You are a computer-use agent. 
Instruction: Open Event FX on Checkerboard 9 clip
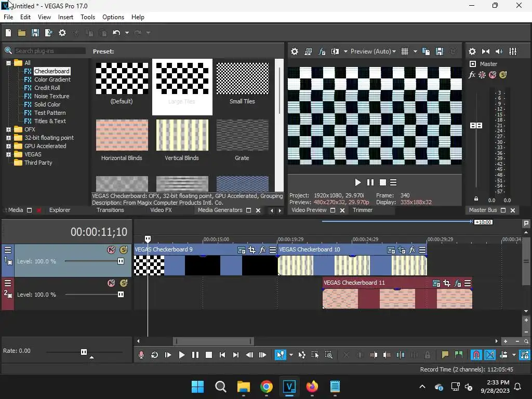point(262,250)
